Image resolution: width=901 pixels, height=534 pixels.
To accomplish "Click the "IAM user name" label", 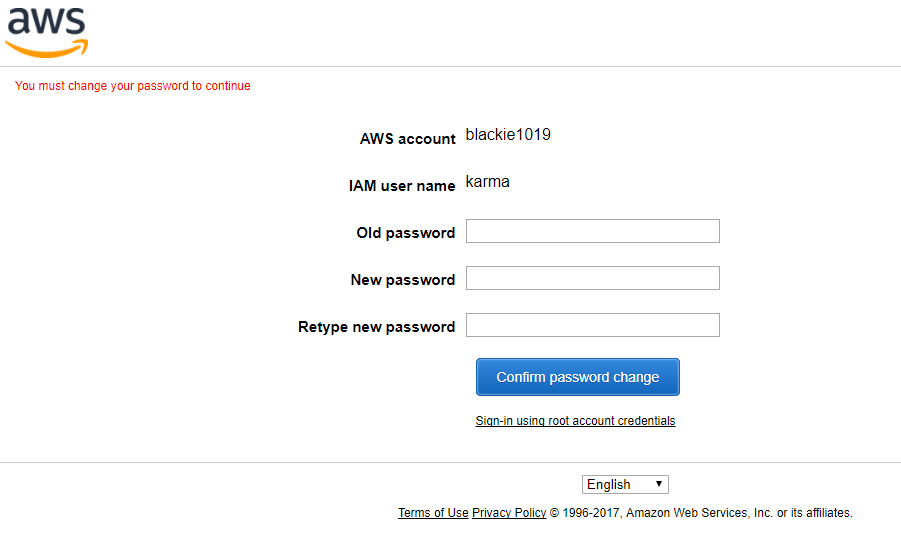I will (401, 186).
